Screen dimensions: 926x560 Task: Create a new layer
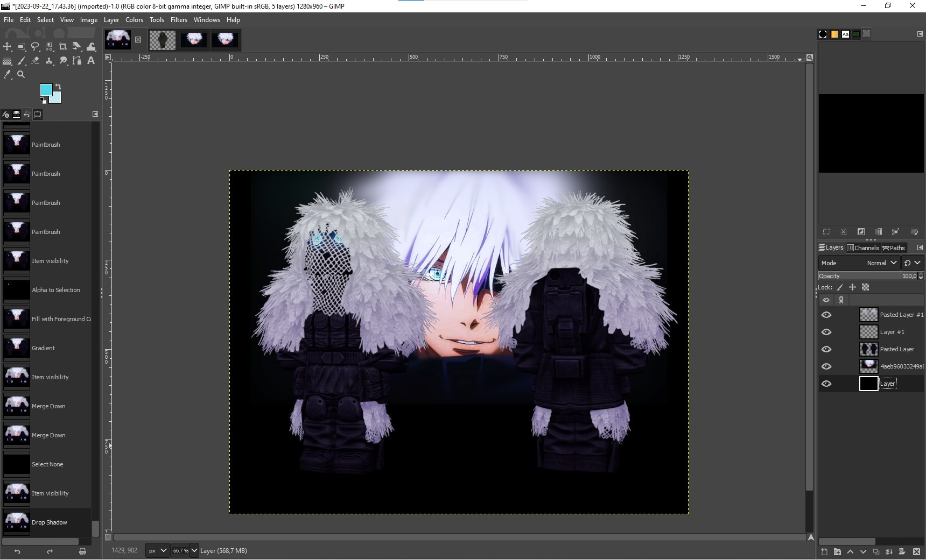tap(824, 552)
